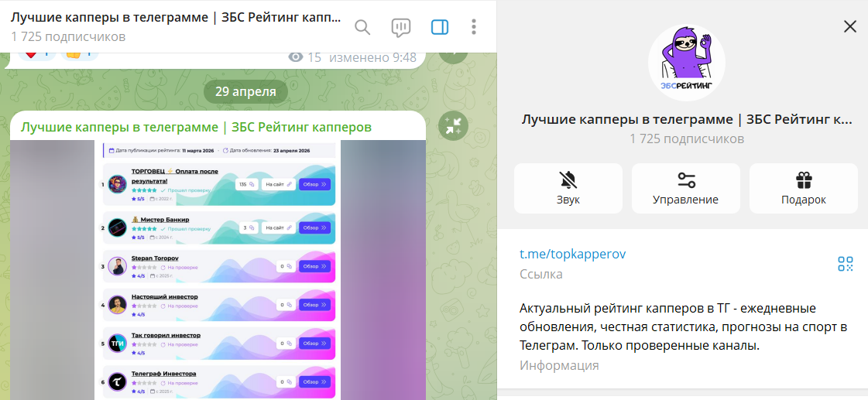The height and width of the screenshot is (400, 868).
Task: Click the Обзор button for ТОРГОВЕЦ
Action: pos(314,184)
